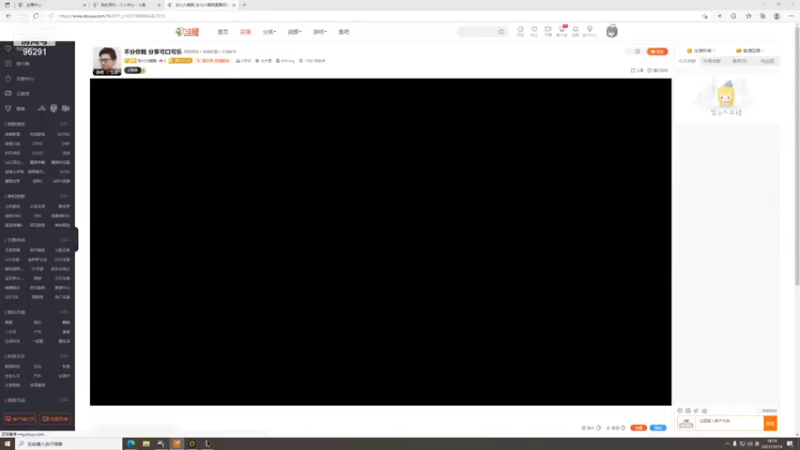Click the bottom-right red button in sidebar
This screenshot has width=800, height=450.
(x=55, y=418)
